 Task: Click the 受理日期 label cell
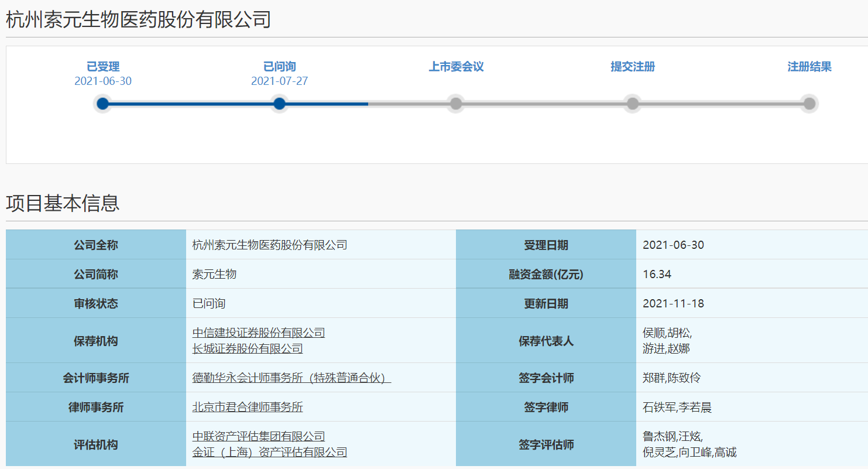point(546,245)
